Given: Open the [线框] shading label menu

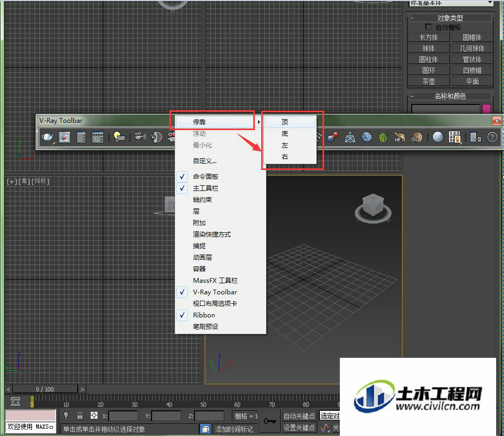Looking at the screenshot, I should (x=40, y=182).
